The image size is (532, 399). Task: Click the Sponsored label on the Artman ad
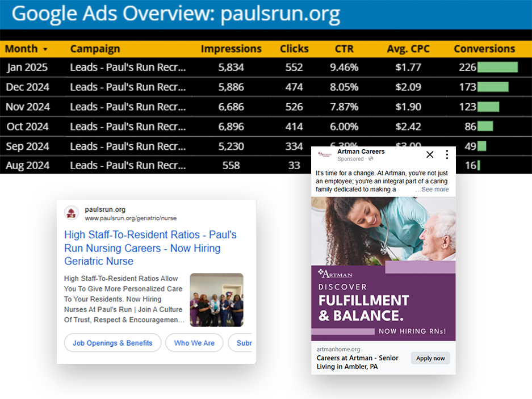click(350, 159)
